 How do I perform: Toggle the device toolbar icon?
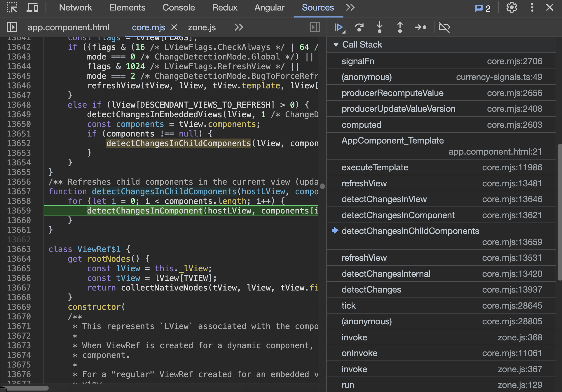tap(32, 8)
